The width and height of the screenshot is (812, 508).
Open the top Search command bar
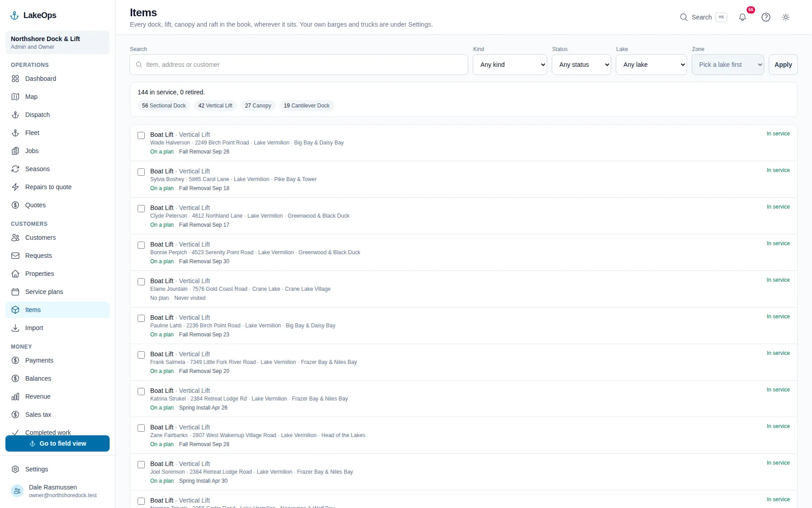[x=703, y=17]
